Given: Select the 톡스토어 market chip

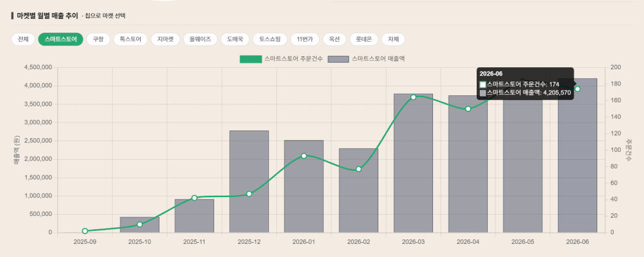Looking at the screenshot, I should tap(131, 40).
